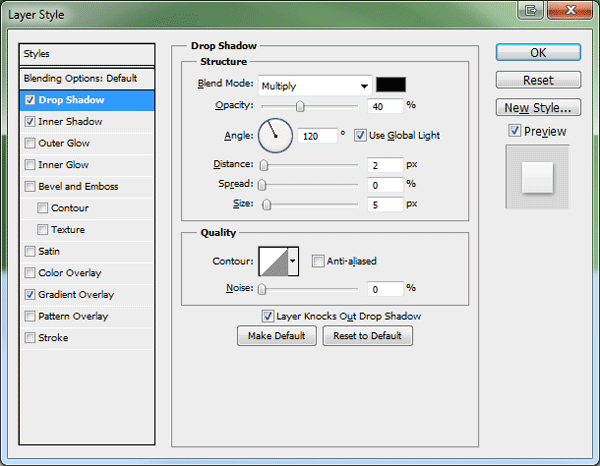
Task: Select the Inner Shadow list item label
Action: click(70, 122)
